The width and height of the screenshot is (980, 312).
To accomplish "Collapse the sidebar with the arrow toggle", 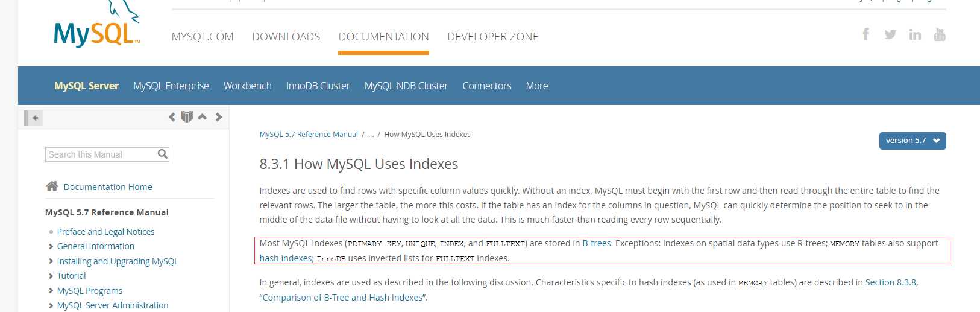I will [x=34, y=118].
